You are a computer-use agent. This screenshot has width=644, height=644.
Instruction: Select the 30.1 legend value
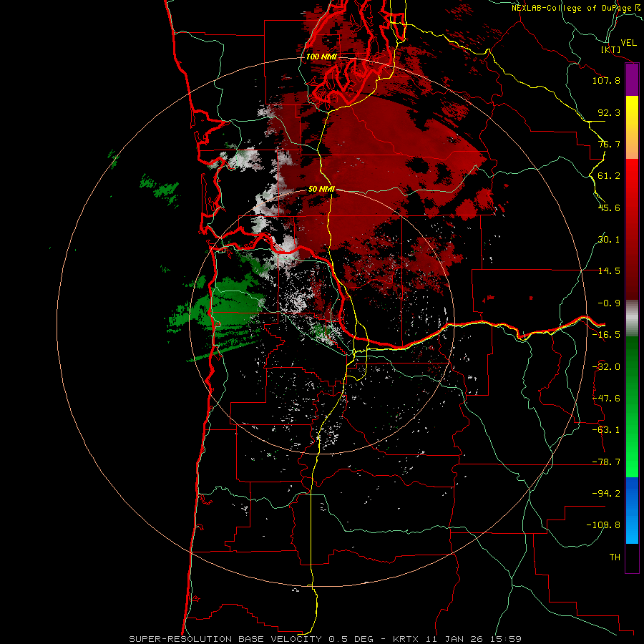(609, 240)
